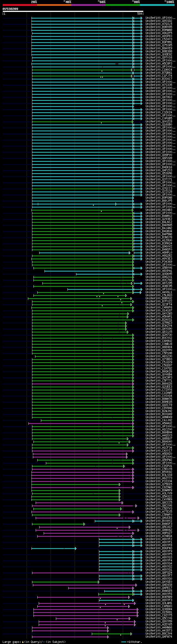Select hit label UniRef100_B7QB61
The width and height of the screenshot is (177, 644).
pyautogui.click(x=159, y=73)
